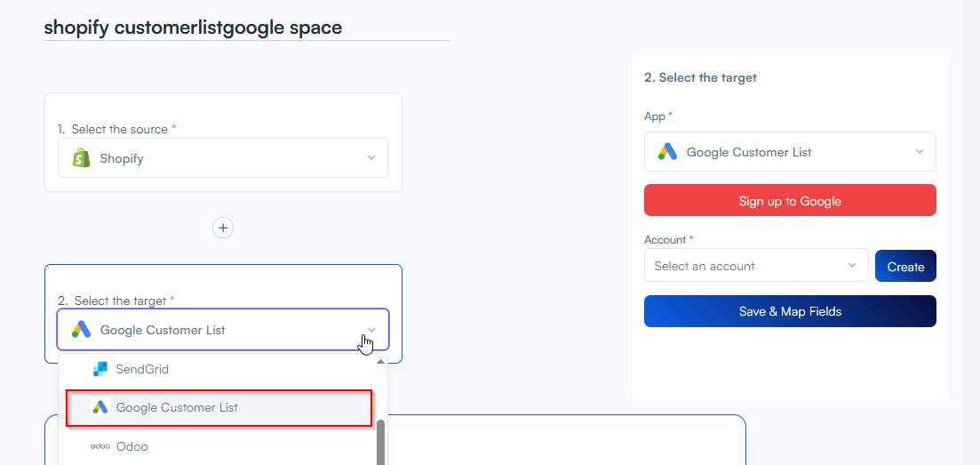The height and width of the screenshot is (465, 980).
Task: Choose SendGrid from the target options
Action: 142,369
